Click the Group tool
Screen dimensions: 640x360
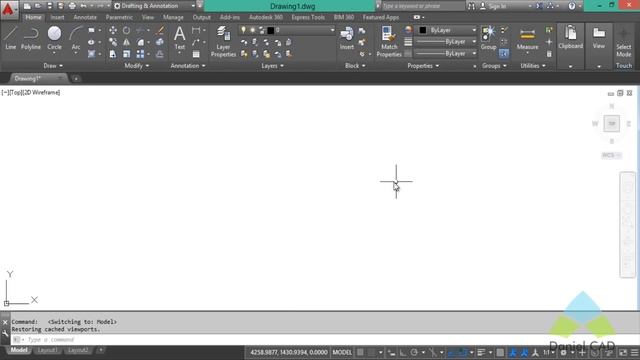[488, 38]
